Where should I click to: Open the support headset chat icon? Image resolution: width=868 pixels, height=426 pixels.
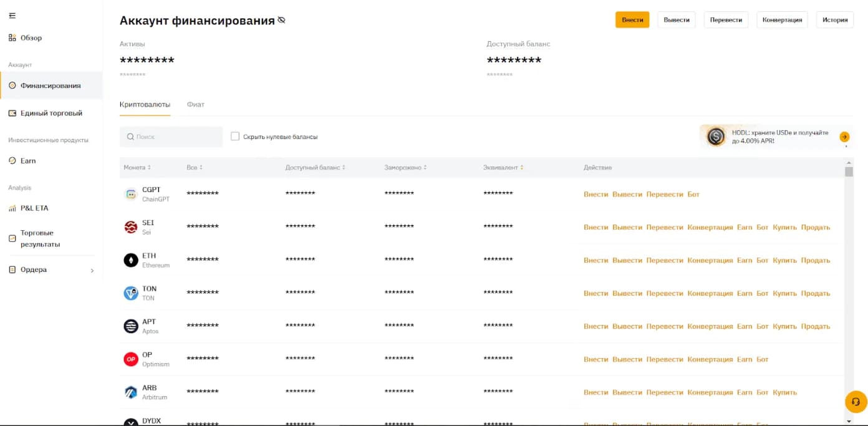pyautogui.click(x=856, y=402)
